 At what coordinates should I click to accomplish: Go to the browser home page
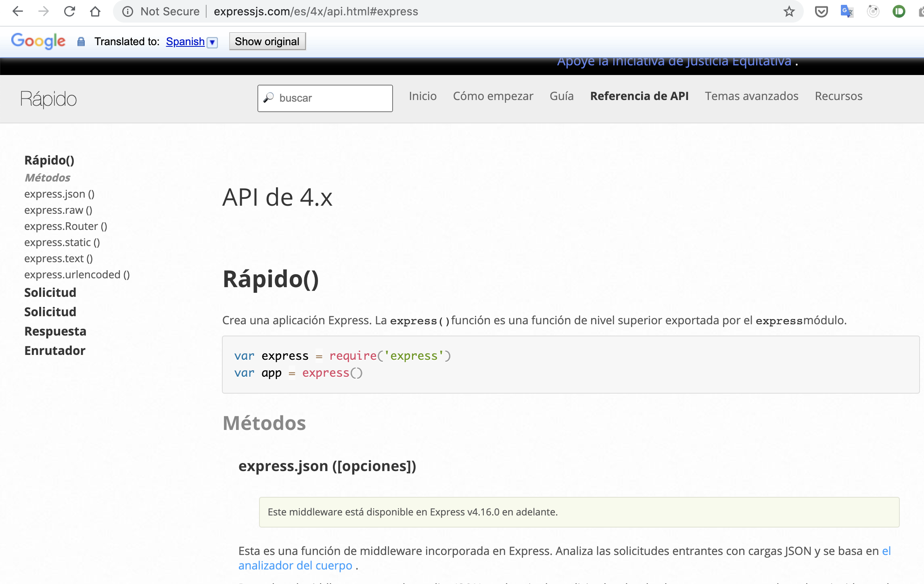tap(95, 11)
